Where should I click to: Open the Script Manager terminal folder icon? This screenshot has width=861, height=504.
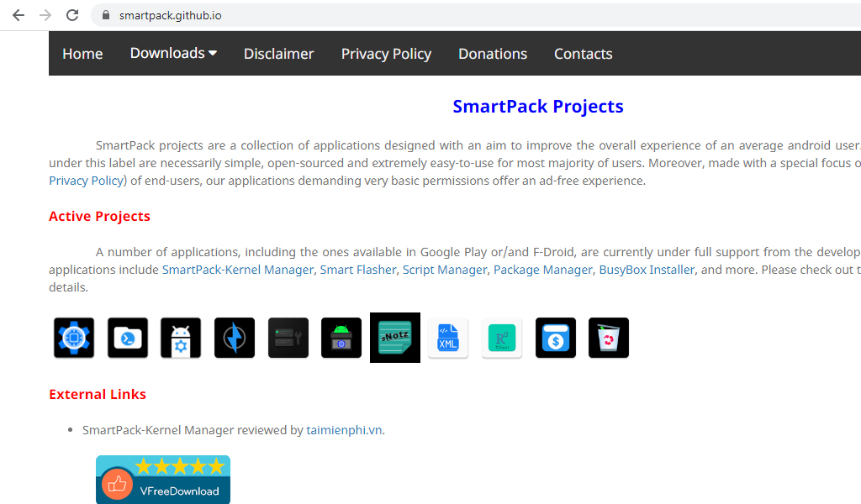[127, 337]
